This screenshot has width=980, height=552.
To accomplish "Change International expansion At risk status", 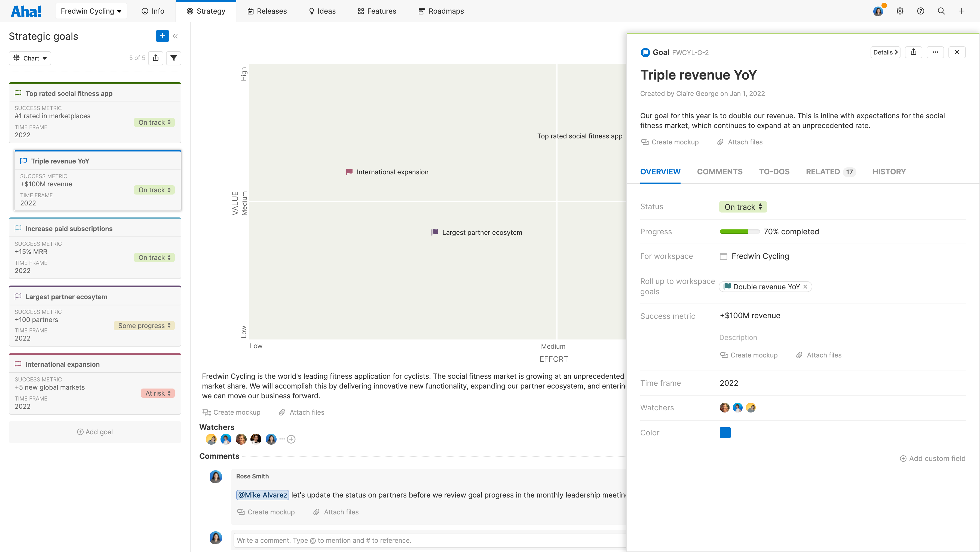I will (x=158, y=393).
